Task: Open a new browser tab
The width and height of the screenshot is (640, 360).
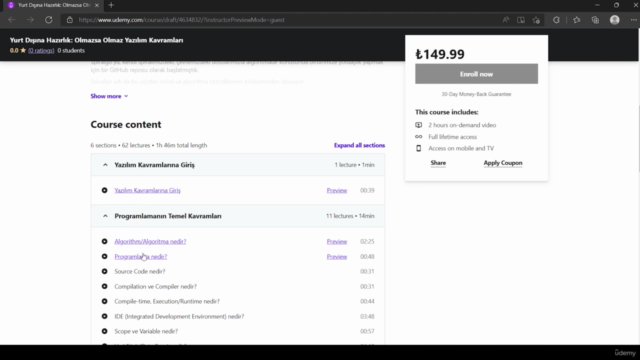Action: 111,5
